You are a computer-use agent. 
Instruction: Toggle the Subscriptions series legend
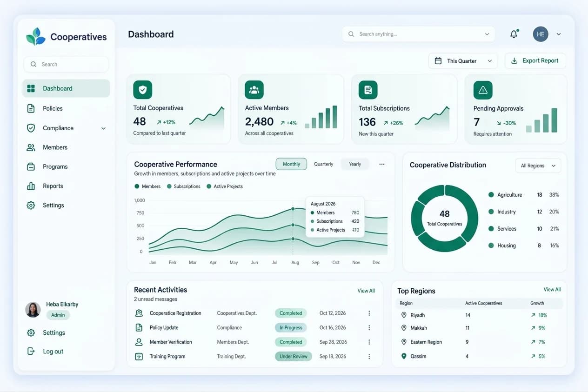tap(183, 186)
